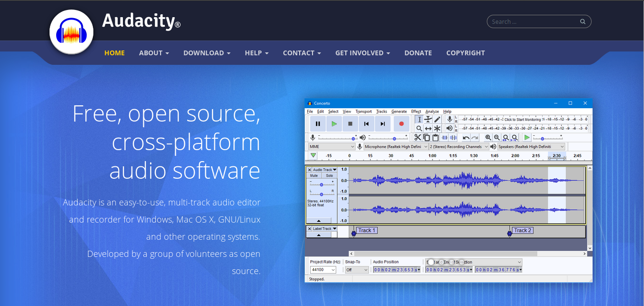Click the Audio Track gain slider
644x306 pixels.
click(x=322, y=184)
